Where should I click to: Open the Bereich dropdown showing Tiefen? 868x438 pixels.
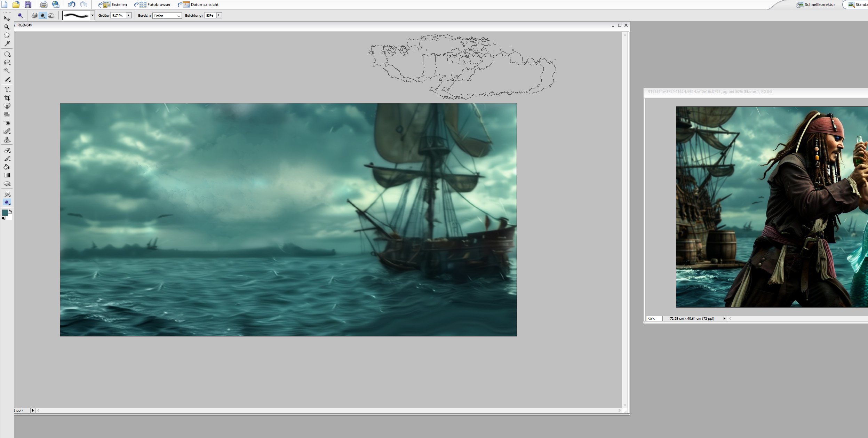[x=167, y=16]
